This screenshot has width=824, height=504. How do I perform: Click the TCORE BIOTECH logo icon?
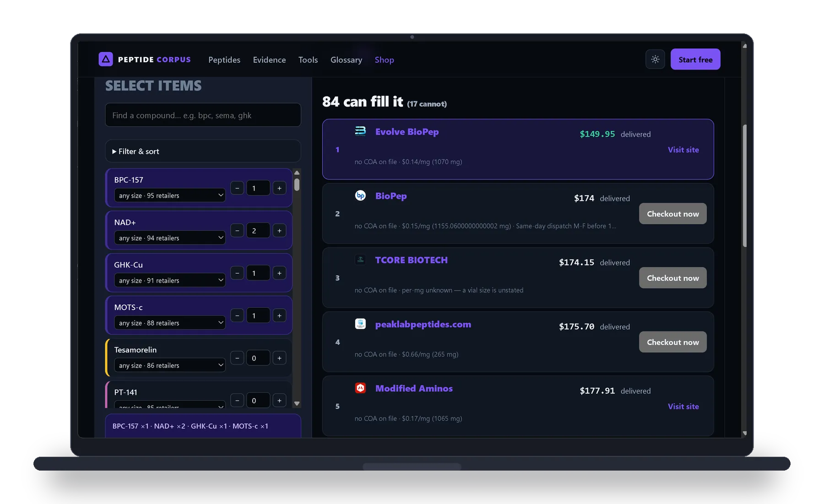[x=360, y=260]
